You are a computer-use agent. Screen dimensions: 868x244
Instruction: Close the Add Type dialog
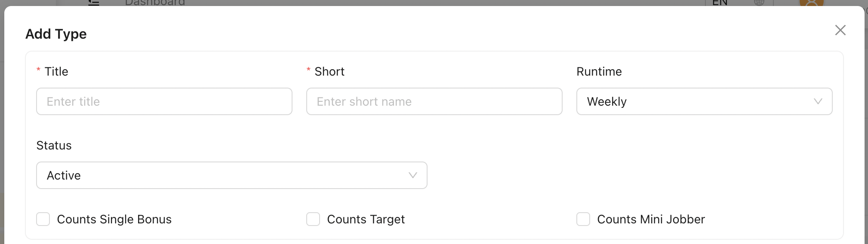click(840, 30)
